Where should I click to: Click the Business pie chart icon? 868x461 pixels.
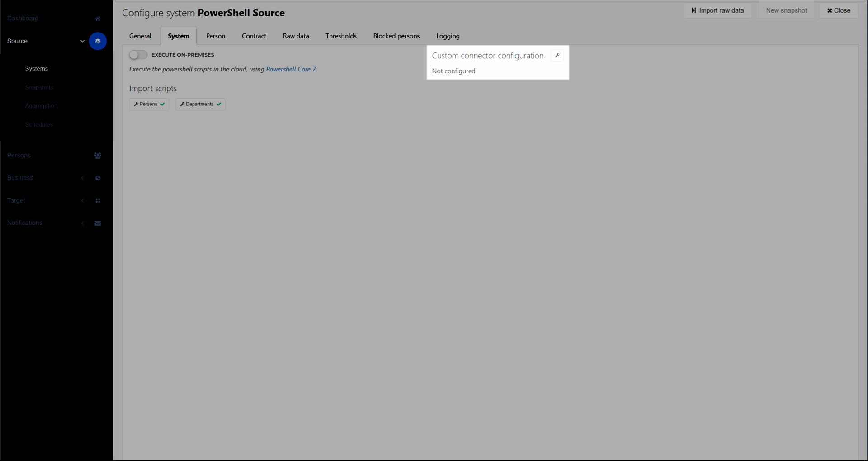[x=98, y=178]
